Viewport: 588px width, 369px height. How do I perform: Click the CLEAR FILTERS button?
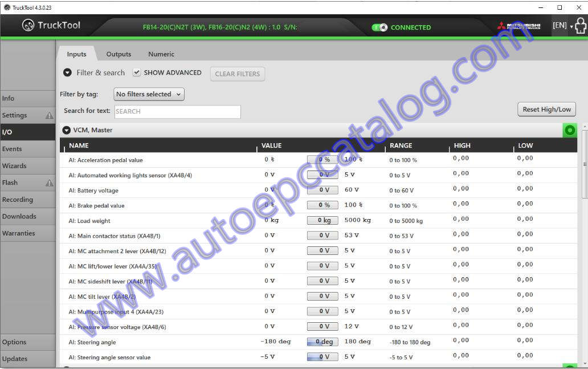237,74
